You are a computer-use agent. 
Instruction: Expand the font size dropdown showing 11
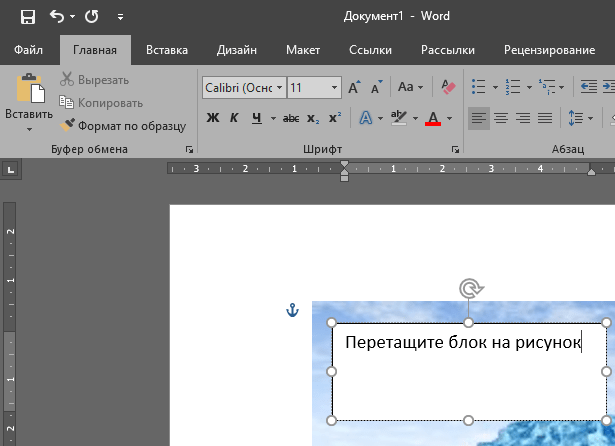(x=334, y=88)
